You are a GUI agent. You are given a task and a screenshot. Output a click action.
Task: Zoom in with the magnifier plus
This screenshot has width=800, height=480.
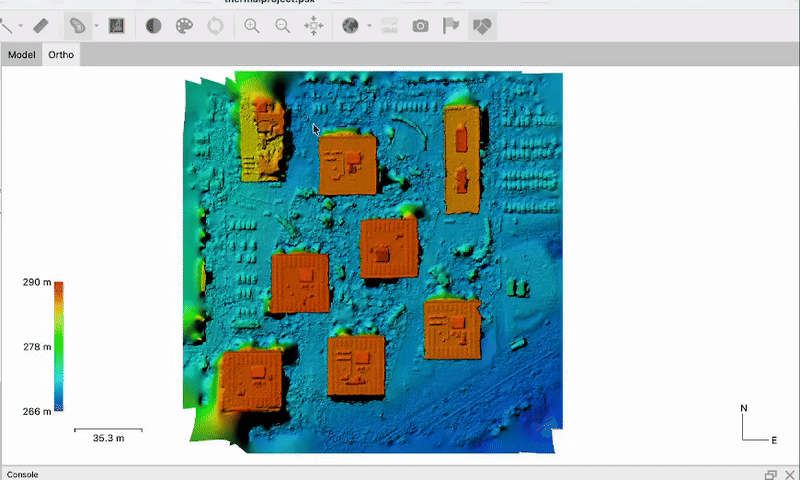pyautogui.click(x=252, y=25)
